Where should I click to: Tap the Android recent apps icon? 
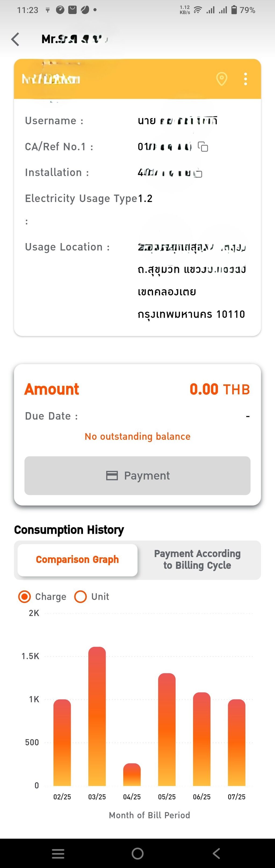click(x=58, y=853)
